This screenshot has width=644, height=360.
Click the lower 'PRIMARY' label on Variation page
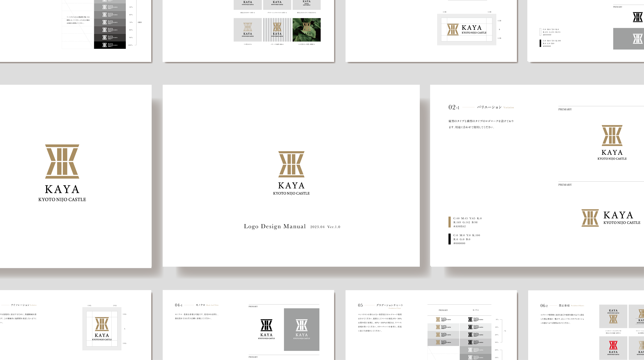[565, 185]
